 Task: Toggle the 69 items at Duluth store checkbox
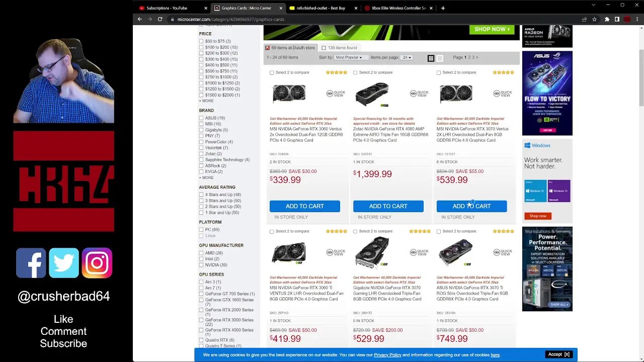267,48
